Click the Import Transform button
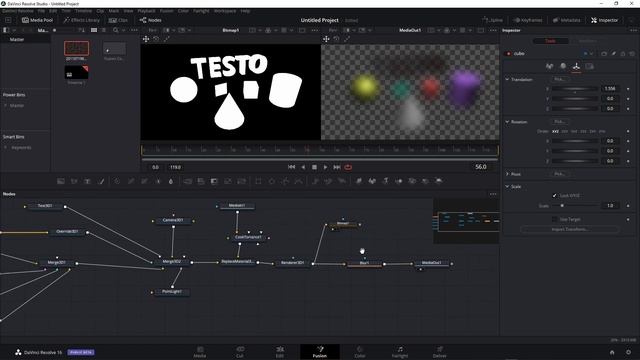This screenshot has width=640, height=360. click(569, 229)
